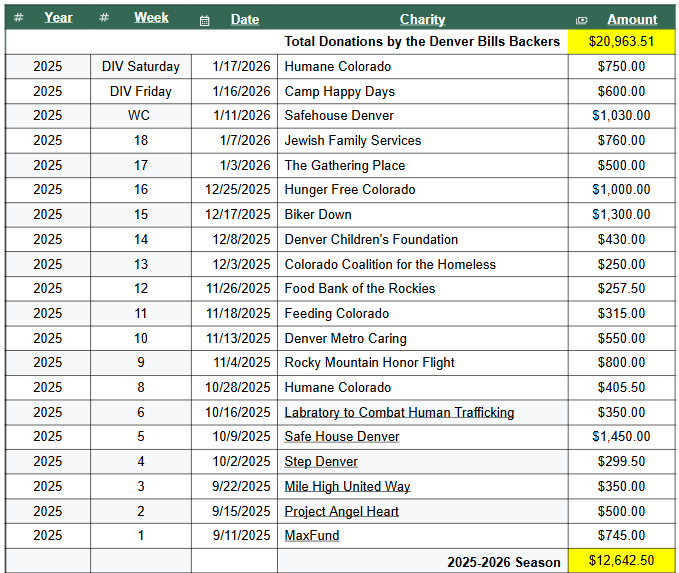The image size is (679, 573).
Task: Select the date cell 12/25/2025
Action: tap(234, 190)
